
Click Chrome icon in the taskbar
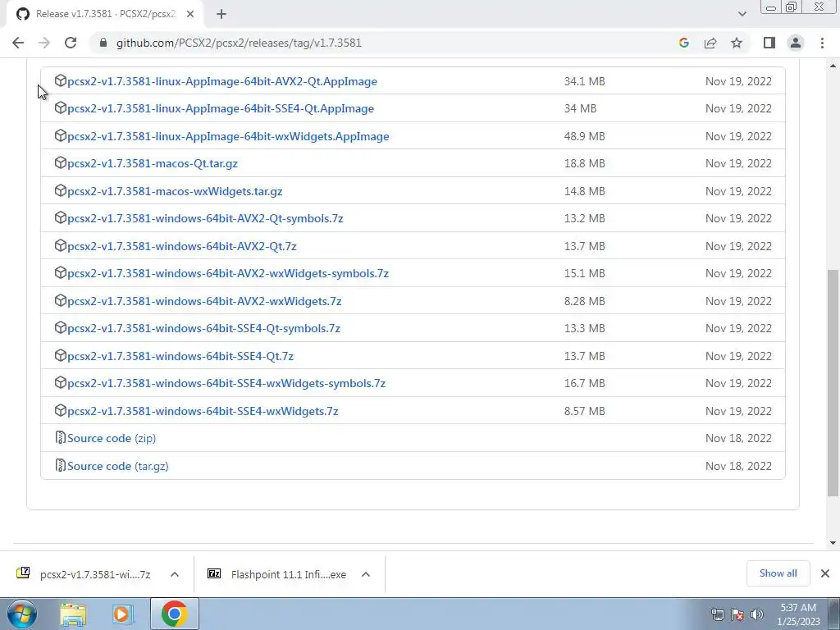[x=174, y=614]
